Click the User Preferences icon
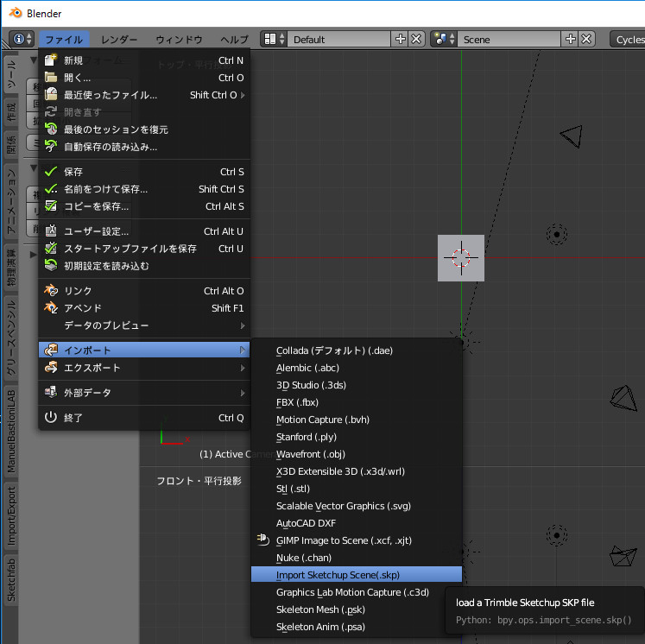The width and height of the screenshot is (645, 644). pos(51,231)
